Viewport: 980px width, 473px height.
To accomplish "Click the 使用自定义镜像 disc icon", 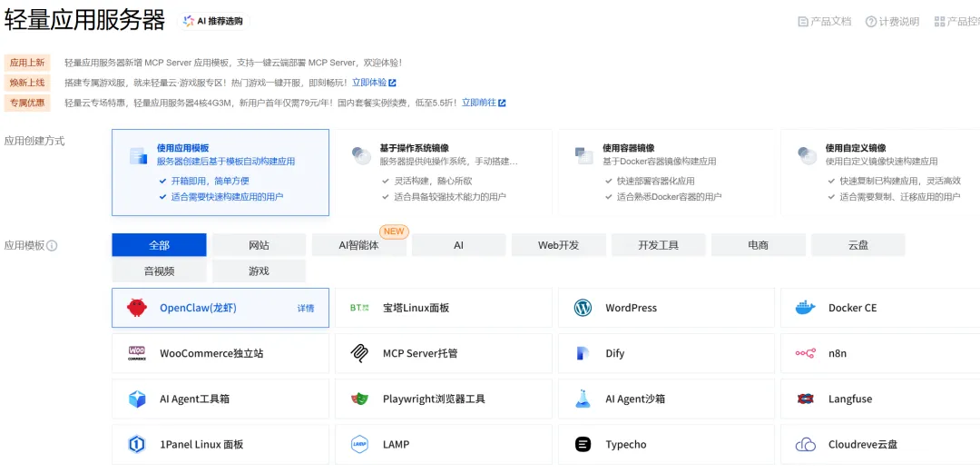I will point(808,155).
